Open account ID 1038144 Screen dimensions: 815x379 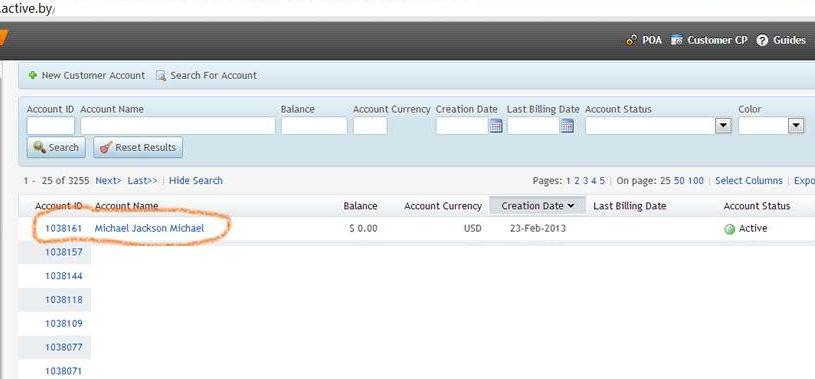[63, 277]
